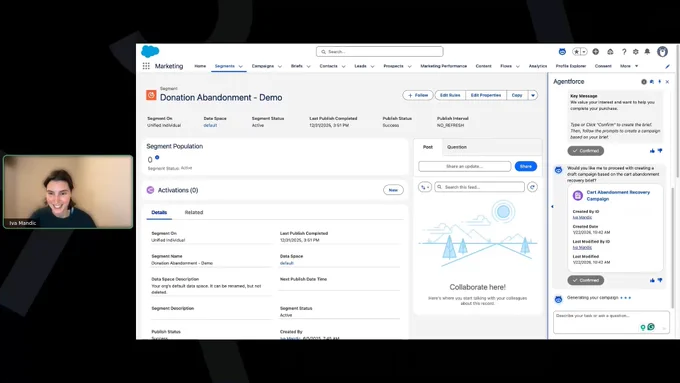The height and width of the screenshot is (383, 680).
Task: Click the Cart Abandonment campaign purple icon
Action: [x=578, y=195]
